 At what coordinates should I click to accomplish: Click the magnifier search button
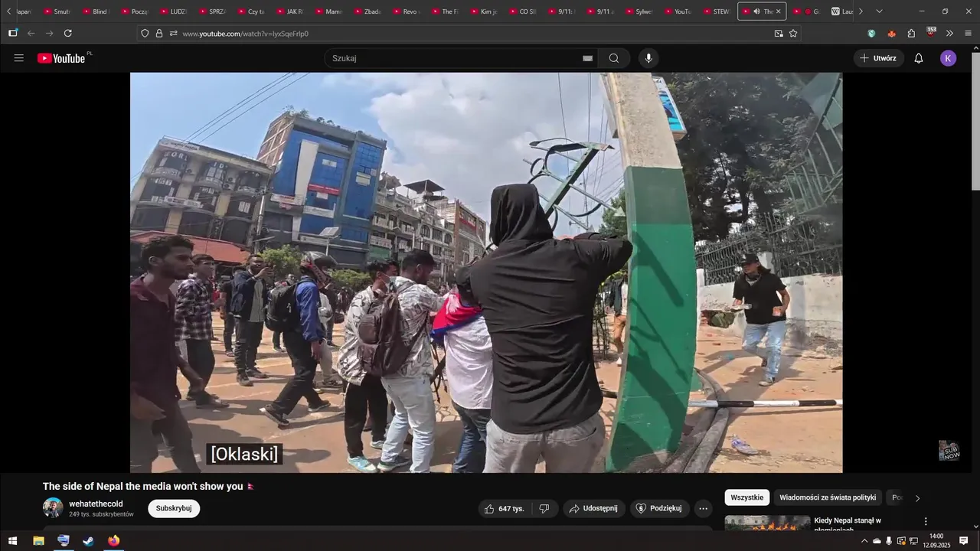[x=614, y=58]
